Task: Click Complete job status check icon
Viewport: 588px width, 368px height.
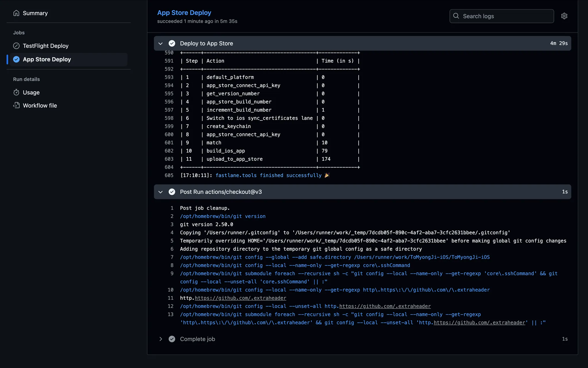Action: (x=172, y=339)
